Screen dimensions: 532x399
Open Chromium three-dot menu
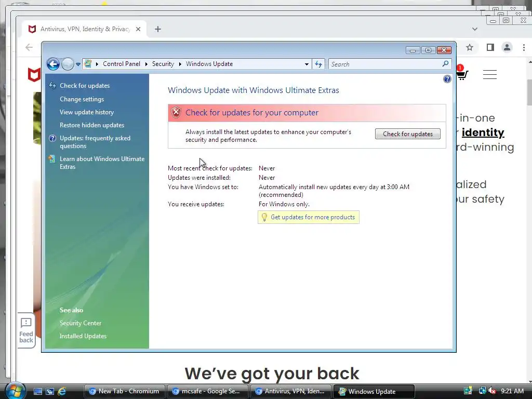pyautogui.click(x=524, y=47)
